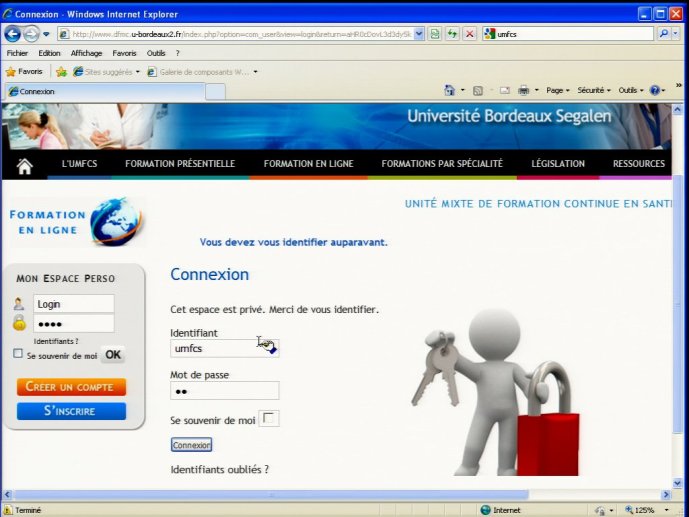Click the Identifiant field containing umfcs
This screenshot has width=689, height=517.
point(225,348)
